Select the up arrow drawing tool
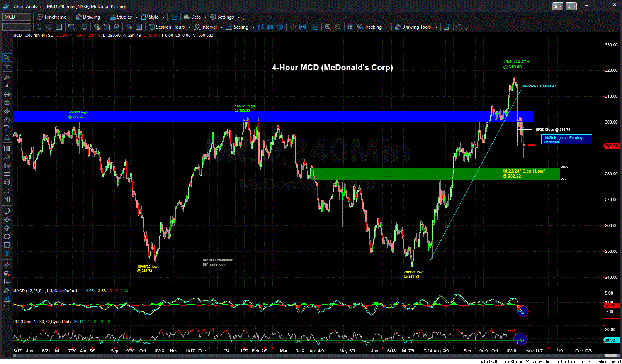 tap(7, 228)
